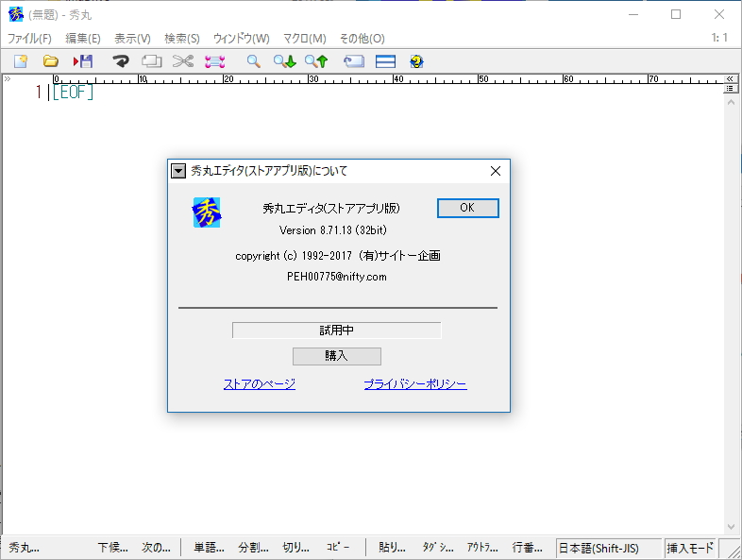
Task: Click the Find Previous up-arrow icon
Action: (x=316, y=61)
